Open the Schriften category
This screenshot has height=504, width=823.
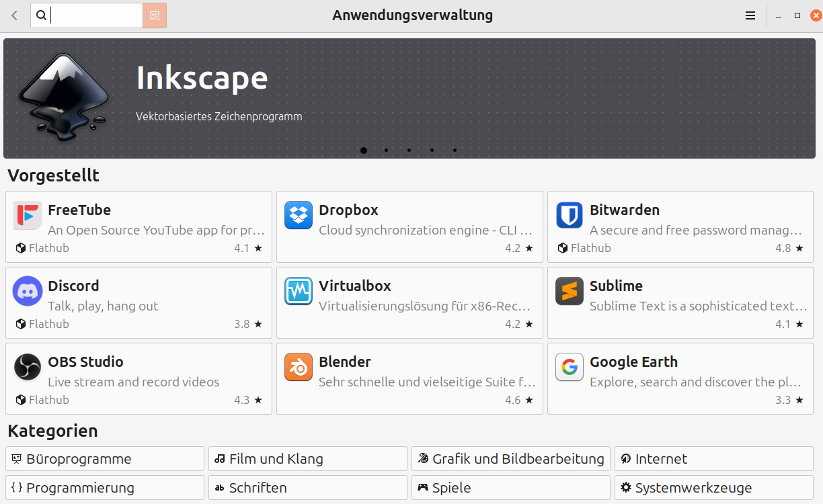point(308,488)
